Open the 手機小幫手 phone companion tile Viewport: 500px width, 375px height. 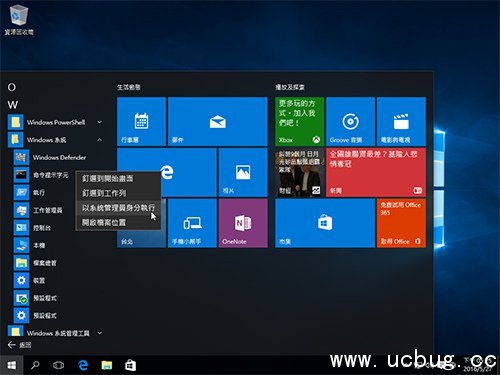192,223
